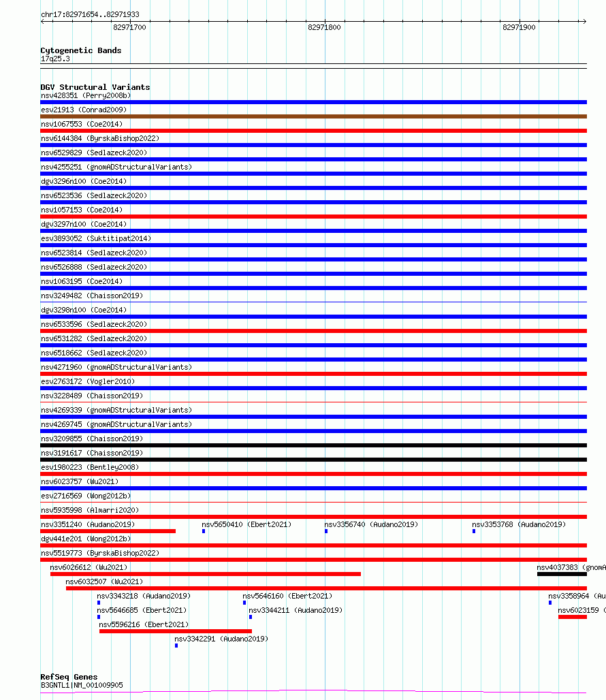This screenshot has height=700, width=606.
Task: Open esv2763172 (Vogler2010) label
Action: [88, 381]
